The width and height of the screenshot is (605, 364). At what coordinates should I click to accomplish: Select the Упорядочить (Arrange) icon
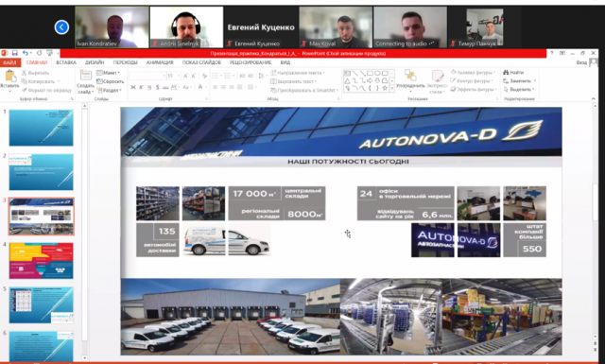click(409, 76)
